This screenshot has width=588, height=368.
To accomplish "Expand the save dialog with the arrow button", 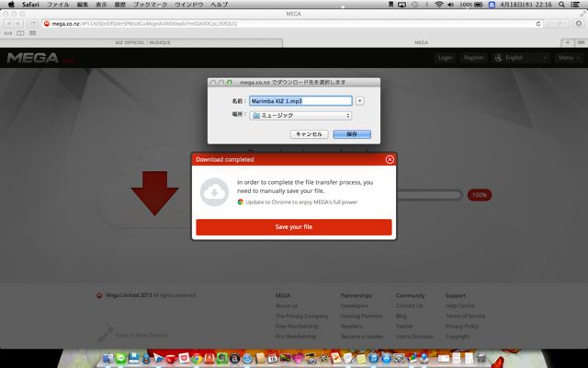I will coord(359,101).
